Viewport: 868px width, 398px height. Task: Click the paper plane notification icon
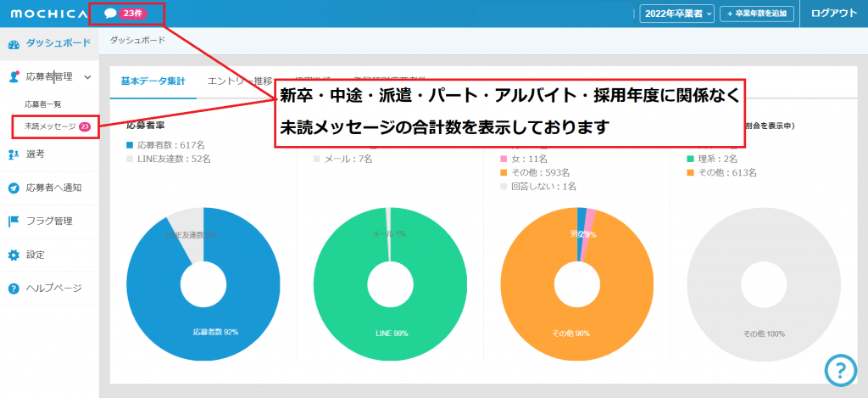(x=14, y=188)
